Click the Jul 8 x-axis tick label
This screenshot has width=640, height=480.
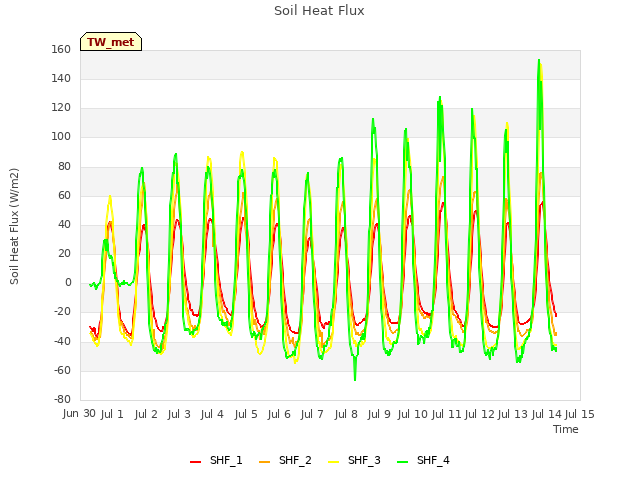346,414
